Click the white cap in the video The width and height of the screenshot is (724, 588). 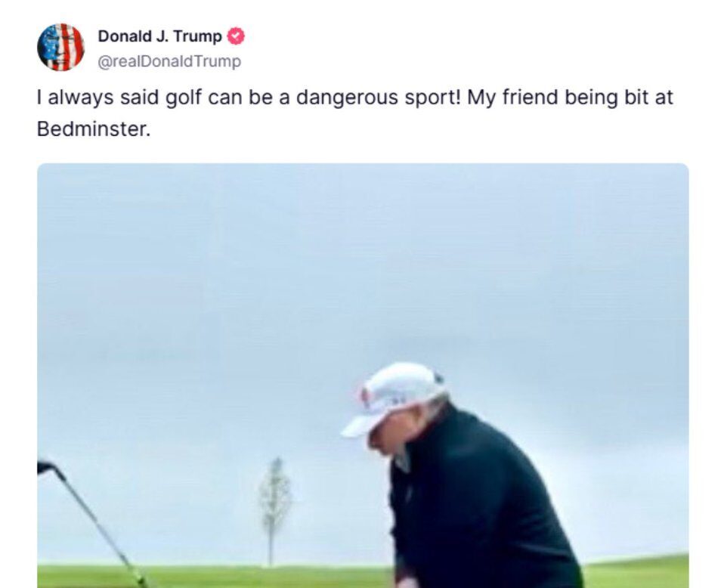[x=394, y=398]
